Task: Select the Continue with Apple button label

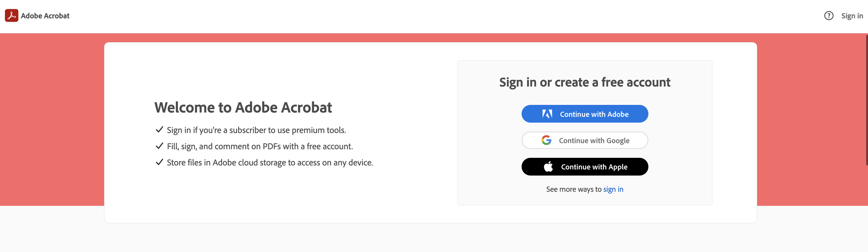Action: (x=594, y=167)
